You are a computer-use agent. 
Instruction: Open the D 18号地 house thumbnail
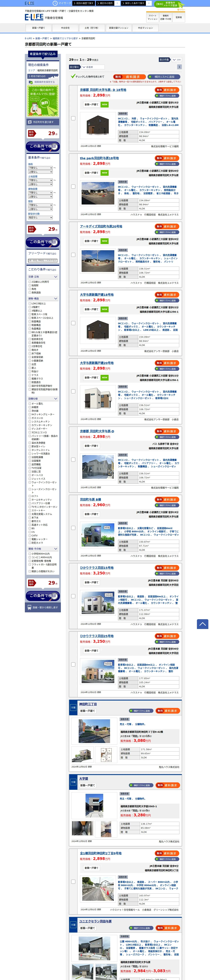pyautogui.click(x=98, y=126)
